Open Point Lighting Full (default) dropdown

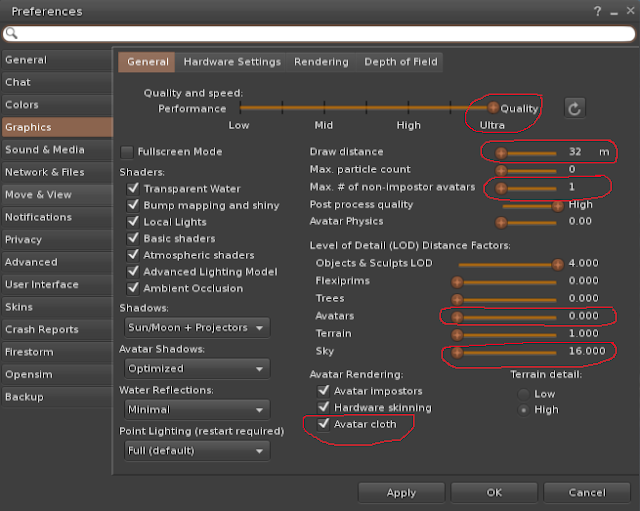click(197, 451)
